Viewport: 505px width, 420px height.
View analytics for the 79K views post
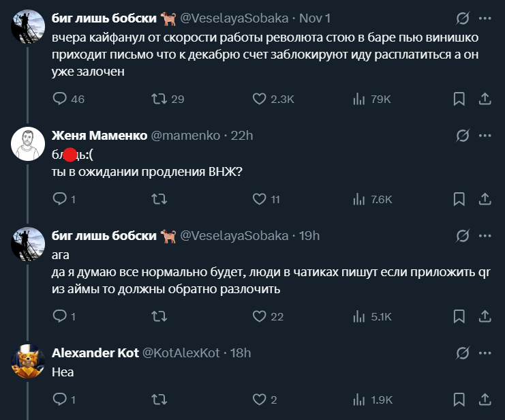click(359, 99)
